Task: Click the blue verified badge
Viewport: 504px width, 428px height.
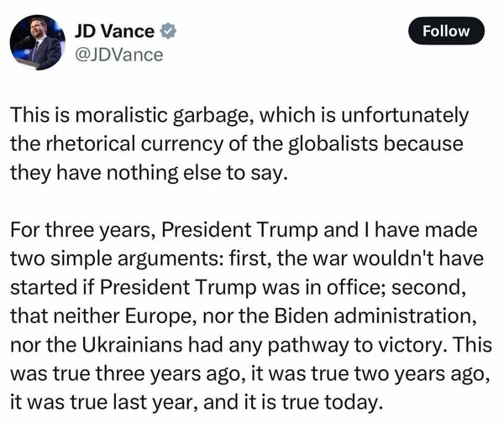Action: tap(168, 32)
